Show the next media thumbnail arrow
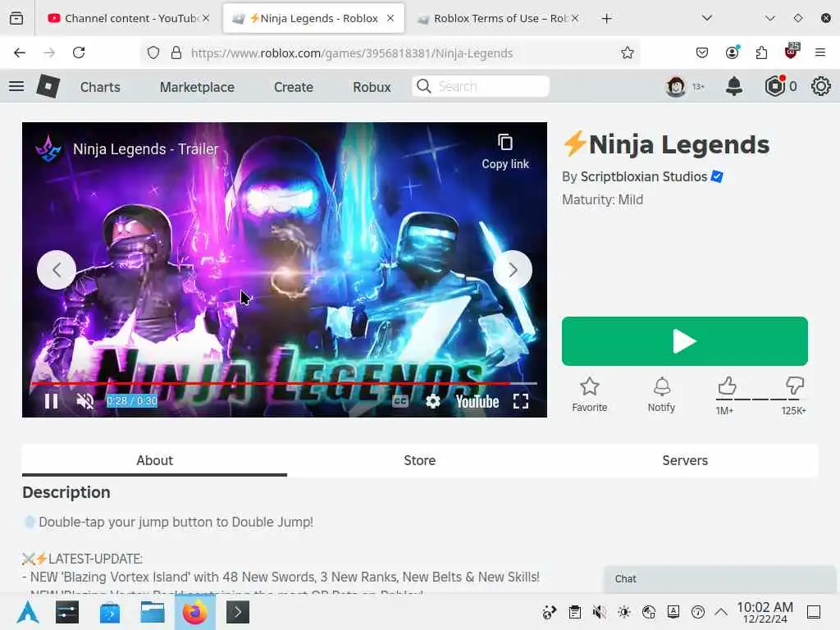The image size is (840, 630). pos(513,270)
